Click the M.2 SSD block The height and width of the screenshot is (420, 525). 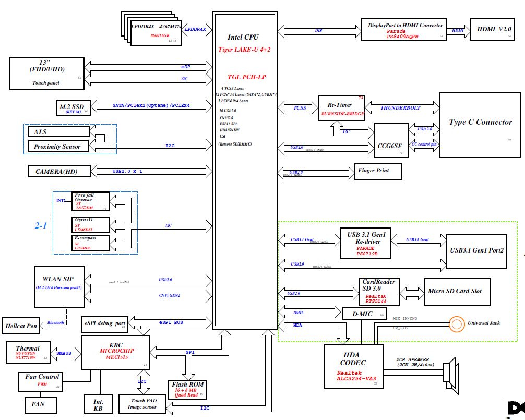[73, 107]
